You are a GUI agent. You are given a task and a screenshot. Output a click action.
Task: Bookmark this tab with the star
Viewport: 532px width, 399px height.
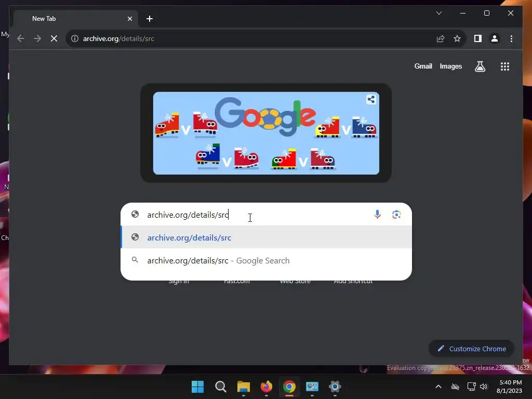(x=457, y=38)
